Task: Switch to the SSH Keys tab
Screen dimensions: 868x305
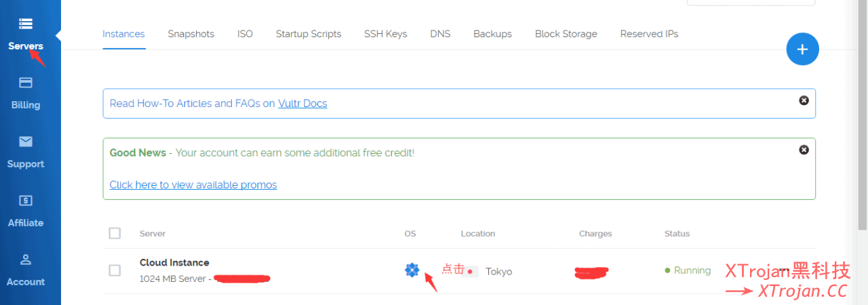Action: pyautogui.click(x=385, y=34)
